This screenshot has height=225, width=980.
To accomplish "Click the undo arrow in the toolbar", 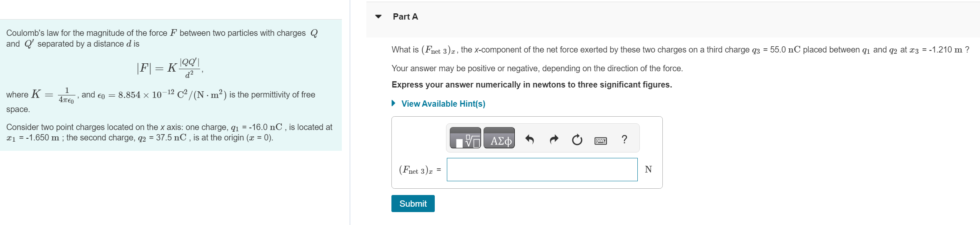I will (x=529, y=139).
